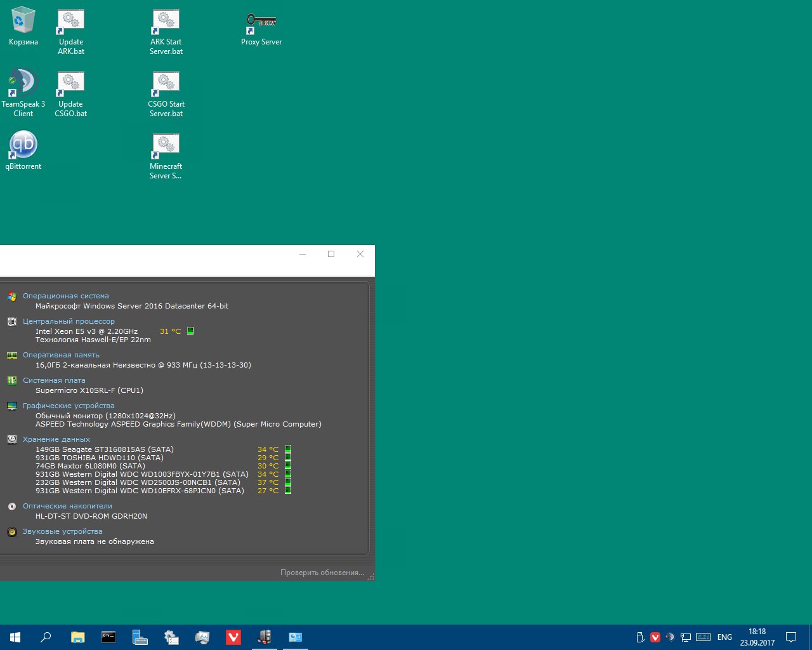This screenshot has width=812, height=650.
Task: Open Command Prompt from taskbar
Action: 108,637
